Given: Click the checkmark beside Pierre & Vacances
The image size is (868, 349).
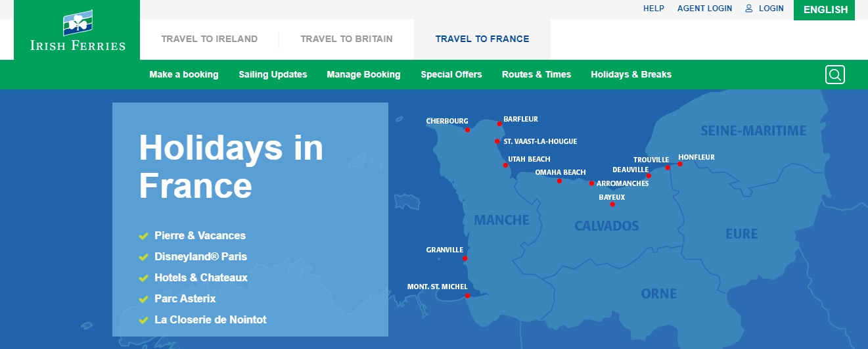Looking at the screenshot, I should 143,236.
